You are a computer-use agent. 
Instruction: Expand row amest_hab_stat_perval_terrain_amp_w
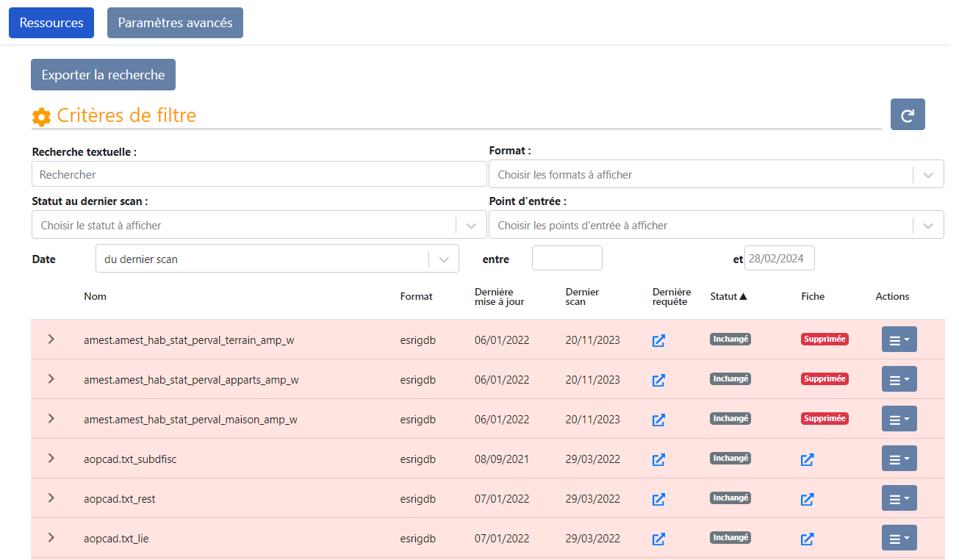[x=51, y=339]
